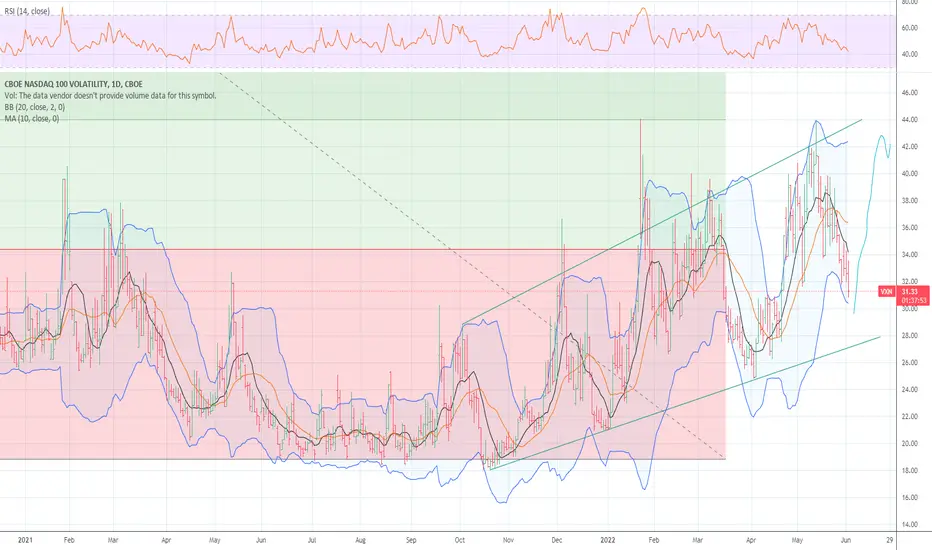Screen dimensions: 932x550
Task: Click the 31.33 last price label
Action: pyautogui.click(x=909, y=292)
